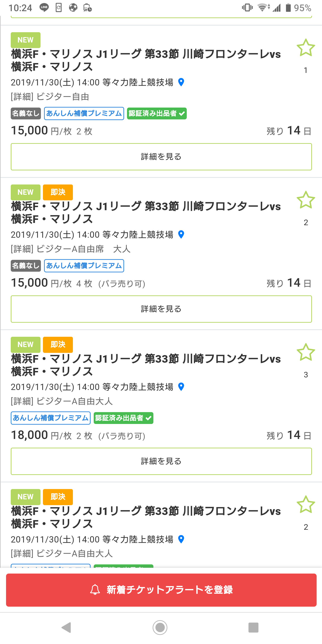Tap あんしん補償プレミアム badge on second listing
The width and height of the screenshot is (322, 644).
[84, 266]
